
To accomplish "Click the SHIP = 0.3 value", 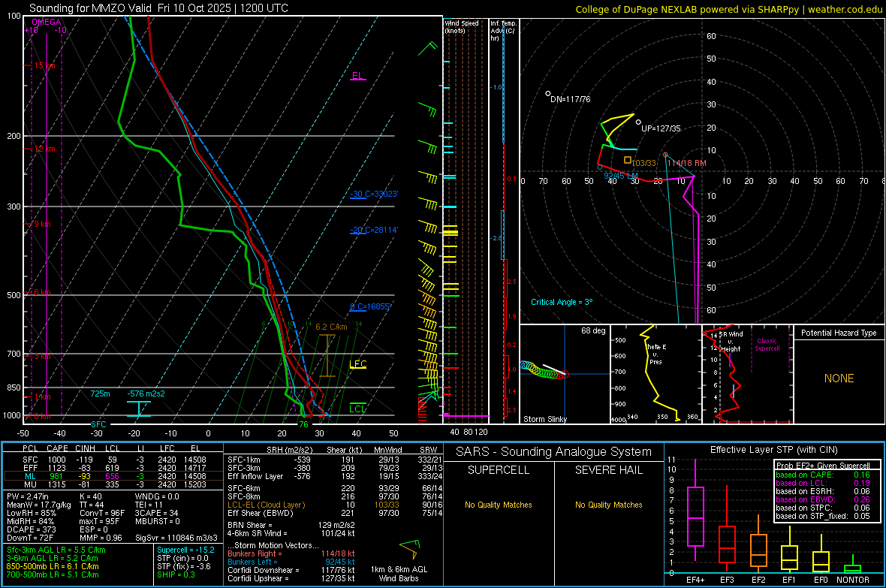I will pyautogui.click(x=176, y=574).
